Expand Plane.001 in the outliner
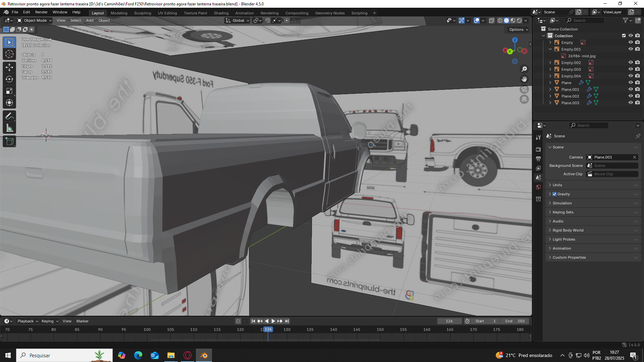The width and height of the screenshot is (644, 362). (x=550, y=89)
